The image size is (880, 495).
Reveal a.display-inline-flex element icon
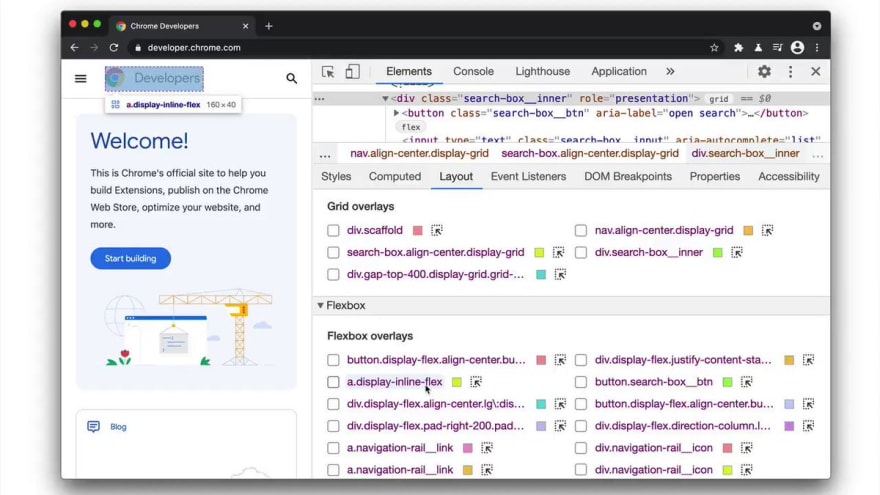(x=476, y=382)
